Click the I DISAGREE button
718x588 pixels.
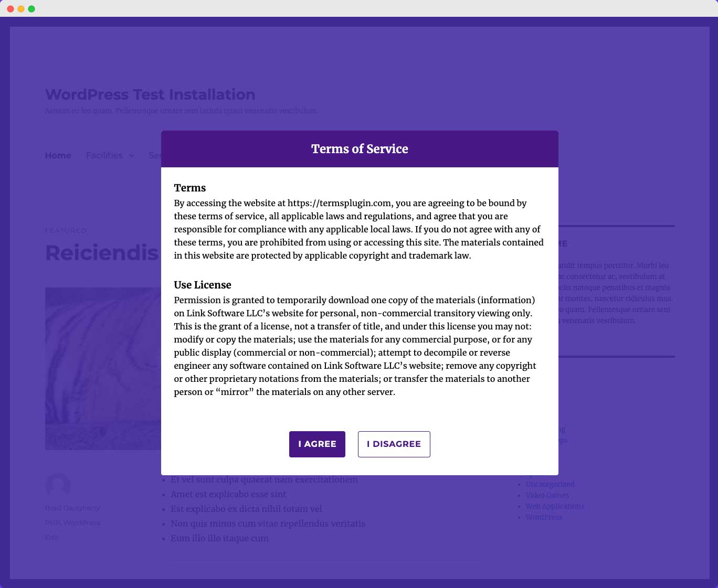(x=394, y=444)
